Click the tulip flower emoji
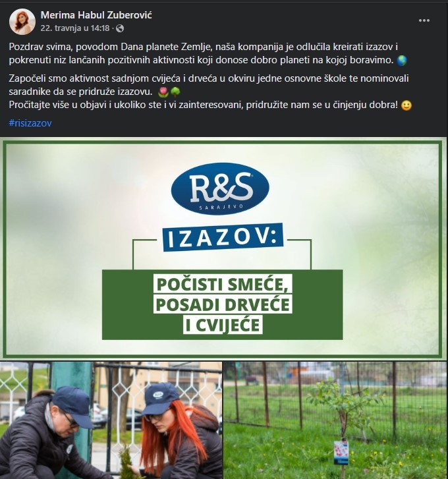Viewport: 448px width, 479px height. tap(163, 92)
